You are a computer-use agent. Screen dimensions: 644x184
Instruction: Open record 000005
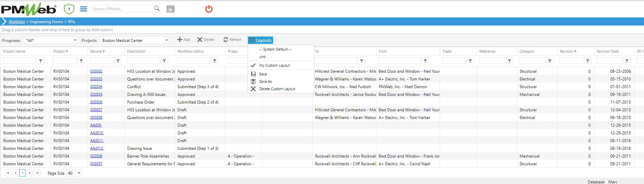tap(96, 95)
